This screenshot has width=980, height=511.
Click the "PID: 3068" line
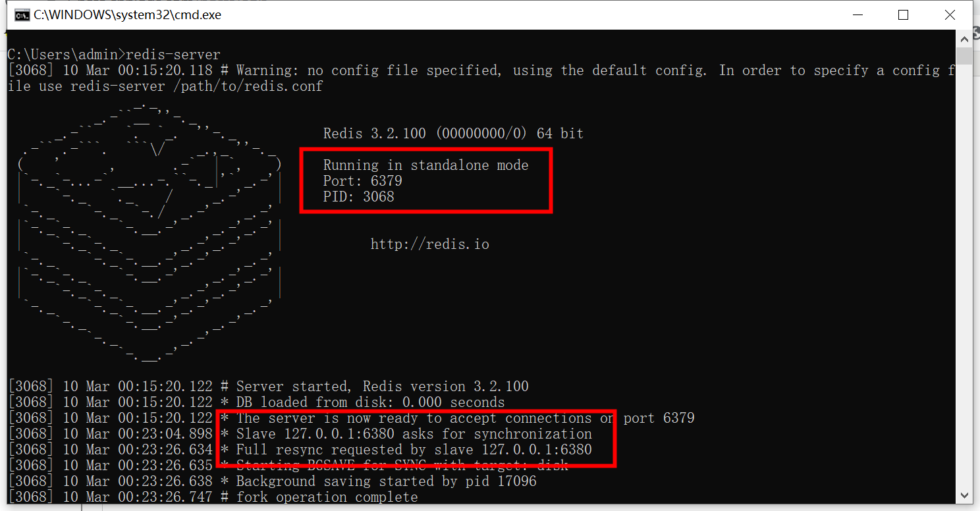358,197
